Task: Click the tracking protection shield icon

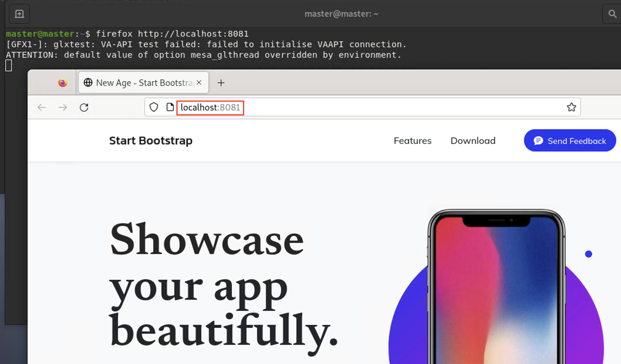Action: (x=154, y=107)
